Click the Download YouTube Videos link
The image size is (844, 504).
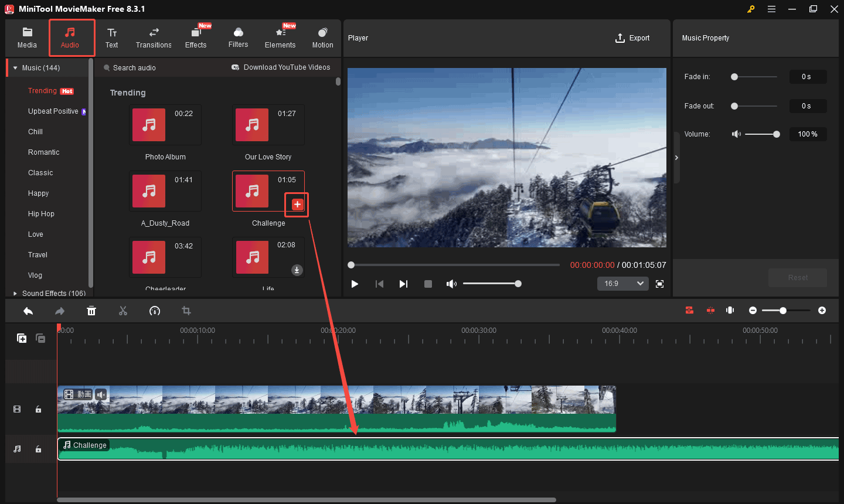[x=281, y=67]
